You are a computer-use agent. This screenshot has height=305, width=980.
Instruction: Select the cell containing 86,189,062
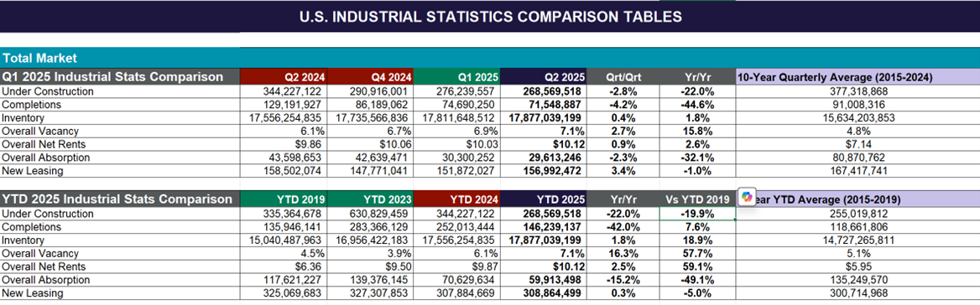point(370,104)
